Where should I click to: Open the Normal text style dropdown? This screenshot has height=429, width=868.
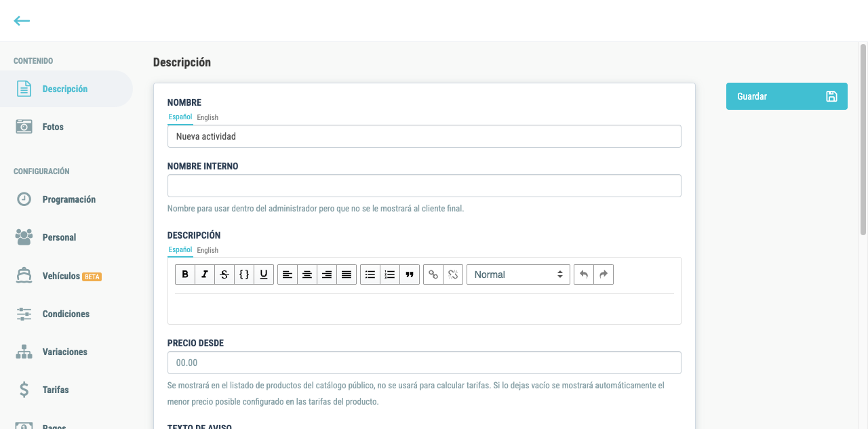[x=518, y=274]
